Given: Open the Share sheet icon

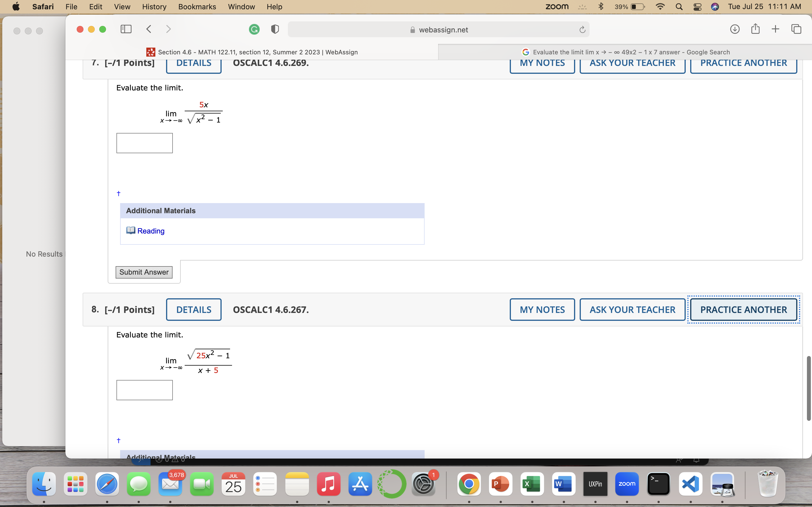Looking at the screenshot, I should [755, 29].
